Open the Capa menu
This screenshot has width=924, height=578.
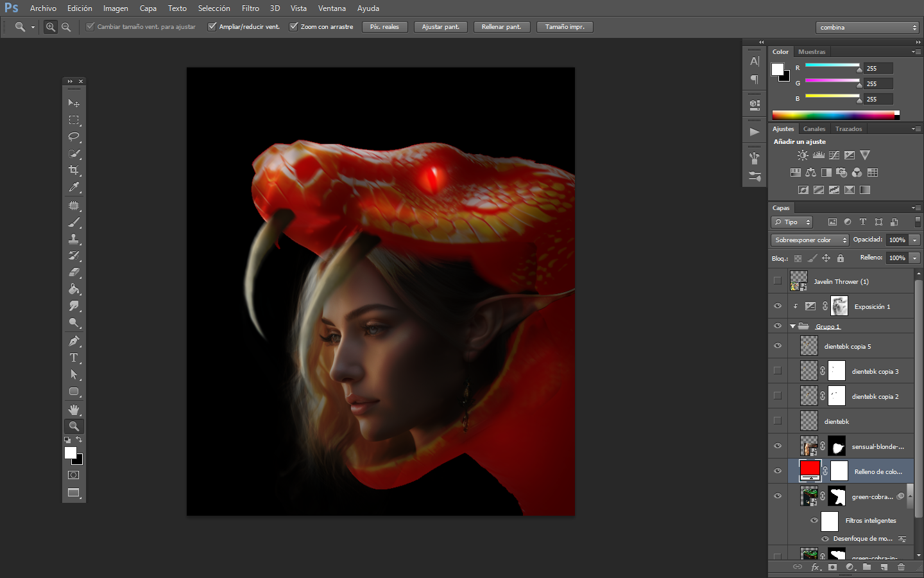coord(148,8)
